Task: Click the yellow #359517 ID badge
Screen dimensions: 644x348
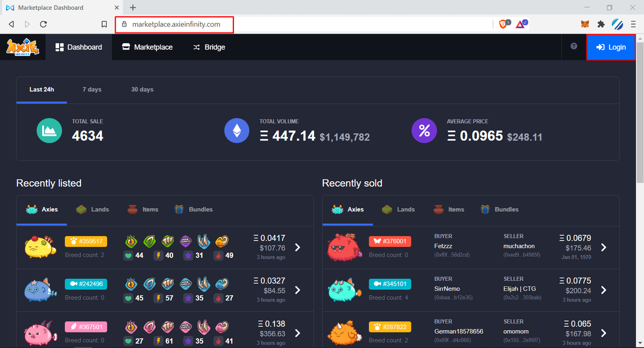Action: pos(86,241)
